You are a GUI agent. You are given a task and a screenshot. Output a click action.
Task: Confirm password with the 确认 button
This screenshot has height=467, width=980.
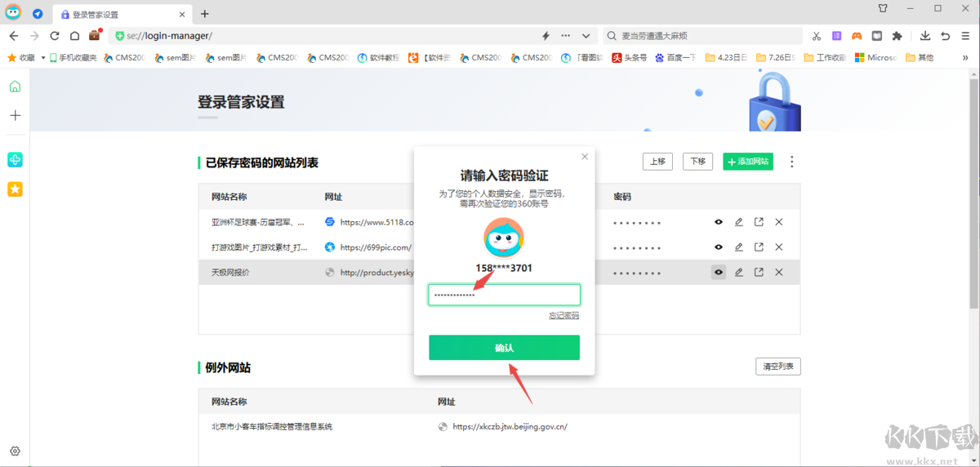point(505,348)
